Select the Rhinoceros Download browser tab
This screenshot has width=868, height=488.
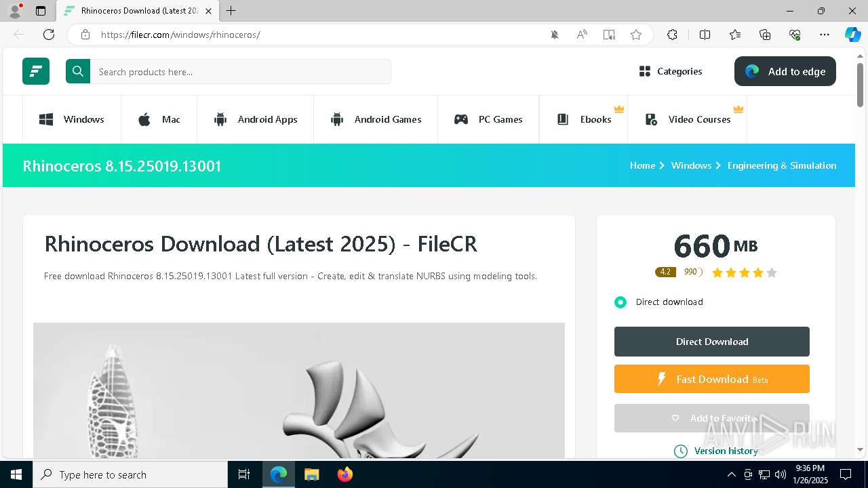138,11
